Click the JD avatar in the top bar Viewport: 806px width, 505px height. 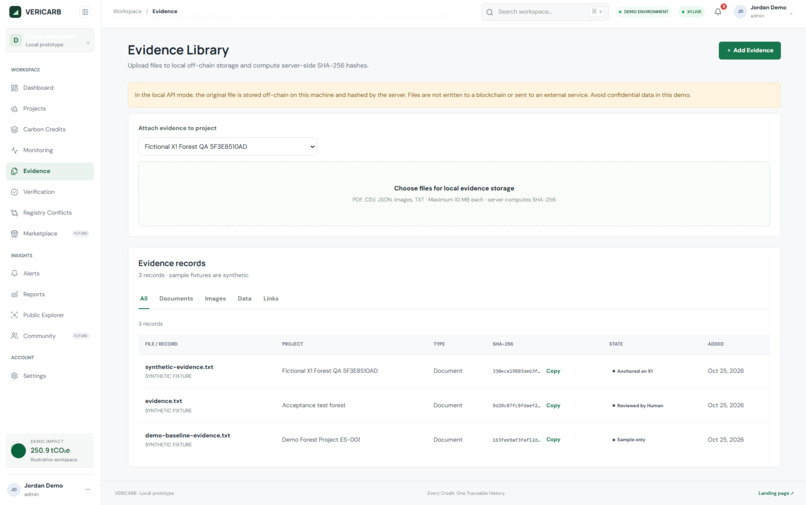(x=740, y=11)
